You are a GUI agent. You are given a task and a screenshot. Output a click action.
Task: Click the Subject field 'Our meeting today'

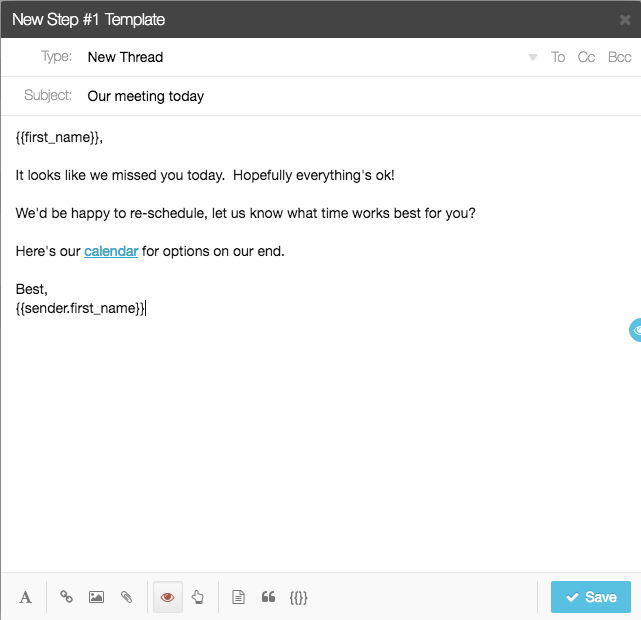pyautogui.click(x=146, y=96)
